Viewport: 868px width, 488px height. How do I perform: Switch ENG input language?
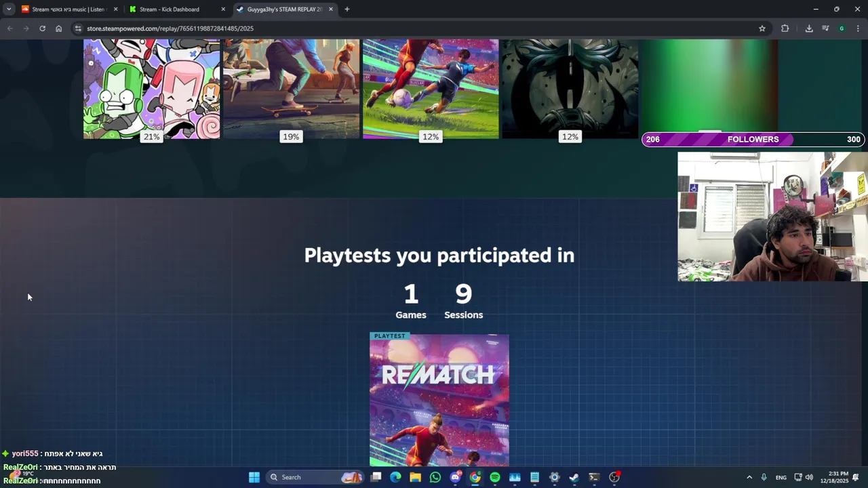click(781, 477)
